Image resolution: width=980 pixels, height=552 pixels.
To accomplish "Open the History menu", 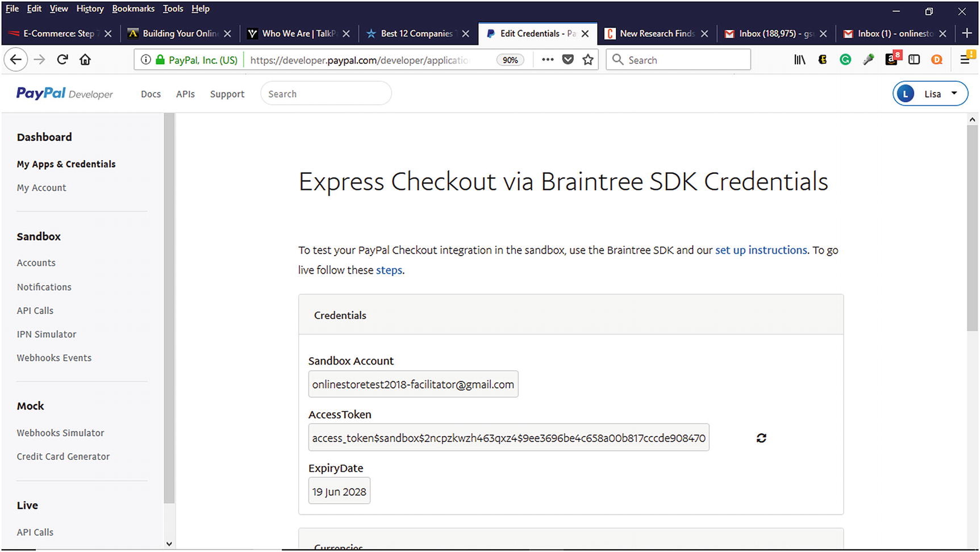I will (x=90, y=9).
